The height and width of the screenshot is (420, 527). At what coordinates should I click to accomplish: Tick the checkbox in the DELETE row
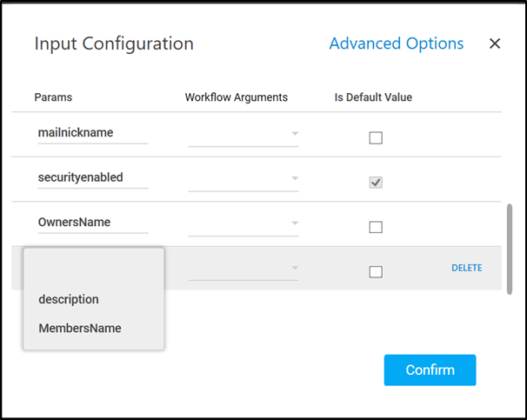376,271
